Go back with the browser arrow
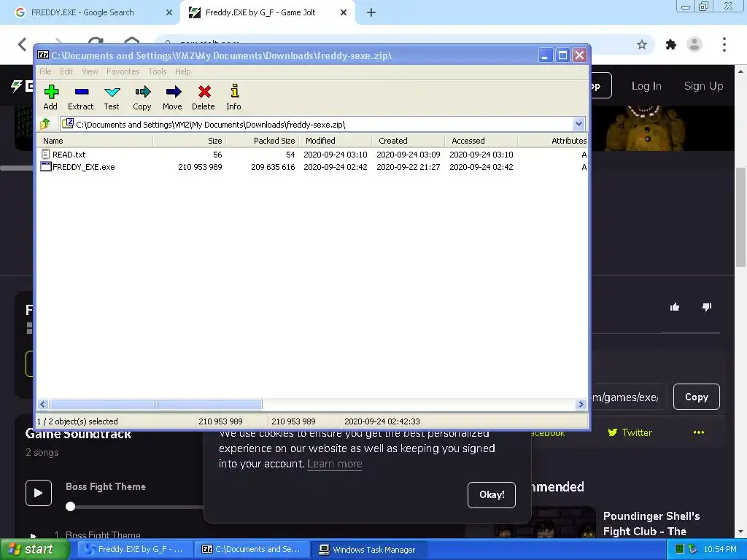The height and width of the screenshot is (560, 747). [23, 44]
